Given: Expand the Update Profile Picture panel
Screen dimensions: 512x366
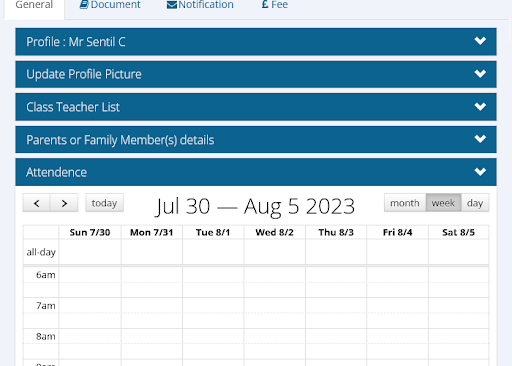Looking at the screenshot, I should pyautogui.click(x=256, y=74).
